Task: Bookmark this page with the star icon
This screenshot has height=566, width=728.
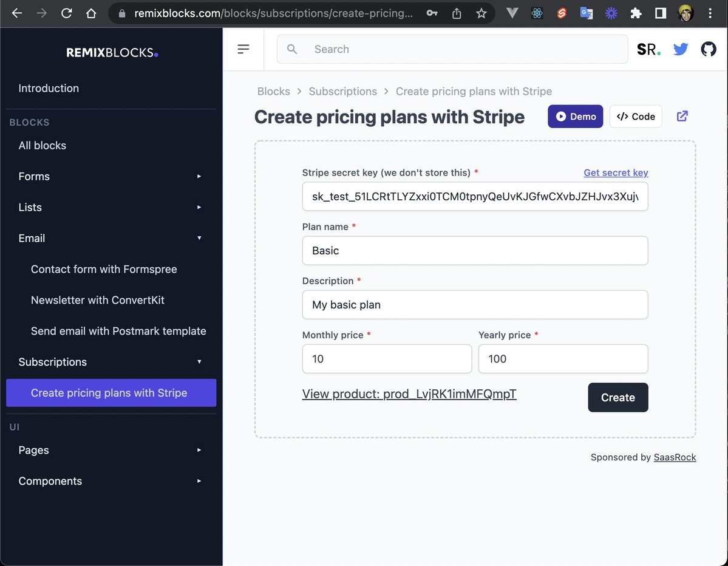Action: [x=481, y=13]
